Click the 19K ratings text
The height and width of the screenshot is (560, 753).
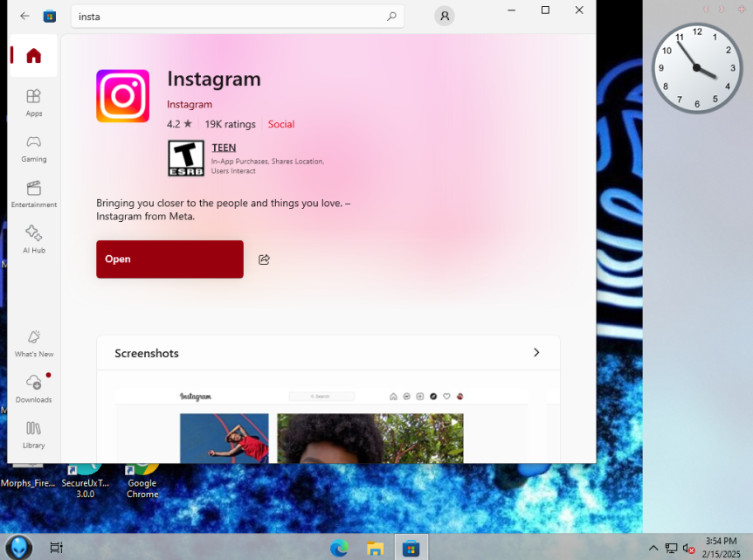[230, 124]
